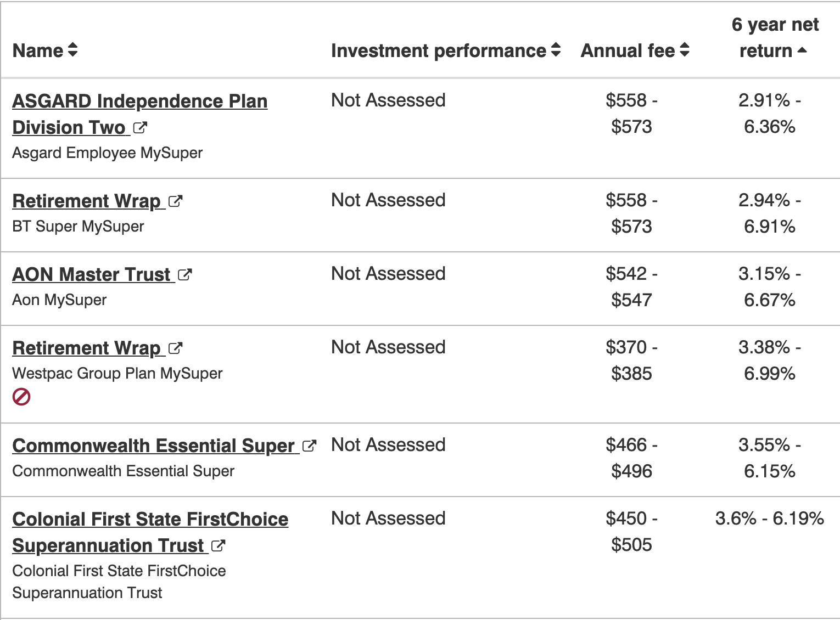This screenshot has width=840, height=620.
Task: Sort by Annual fee column
Action: (x=684, y=50)
